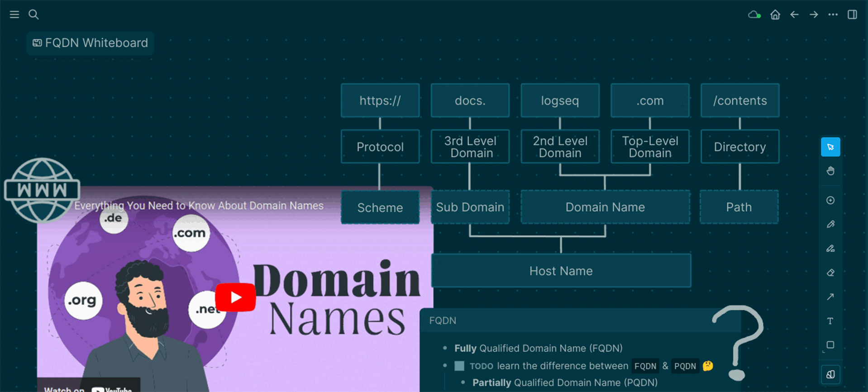
Task: Select the docs. box
Action: (470, 100)
